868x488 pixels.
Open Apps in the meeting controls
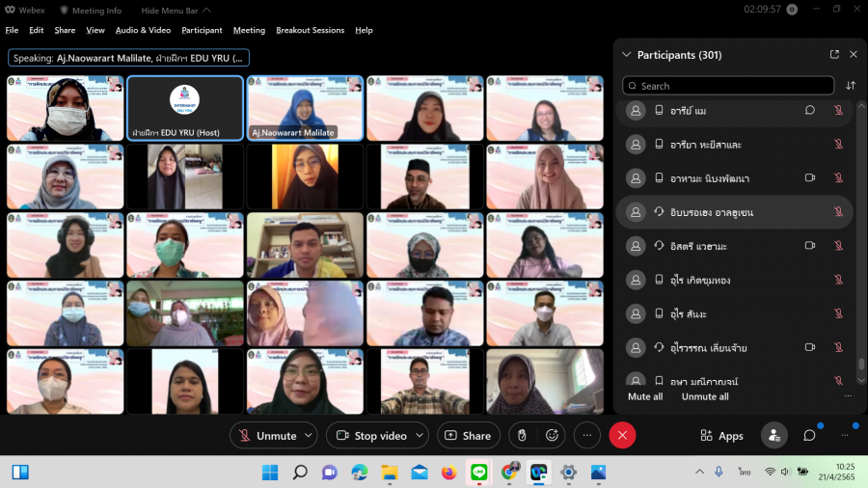coord(721,436)
